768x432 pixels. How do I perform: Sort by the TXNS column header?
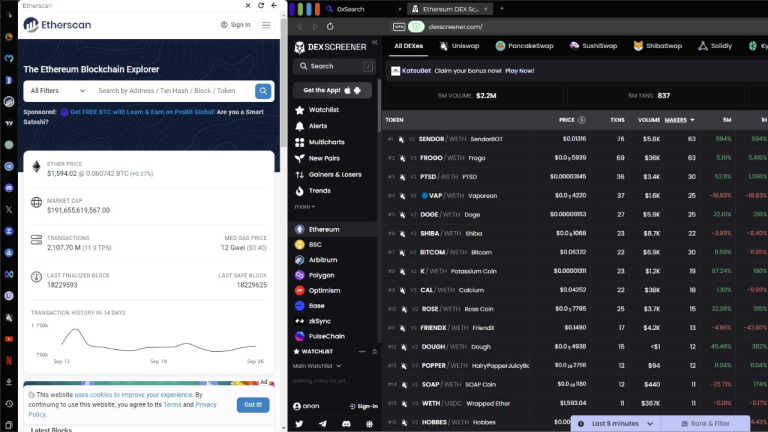617,120
